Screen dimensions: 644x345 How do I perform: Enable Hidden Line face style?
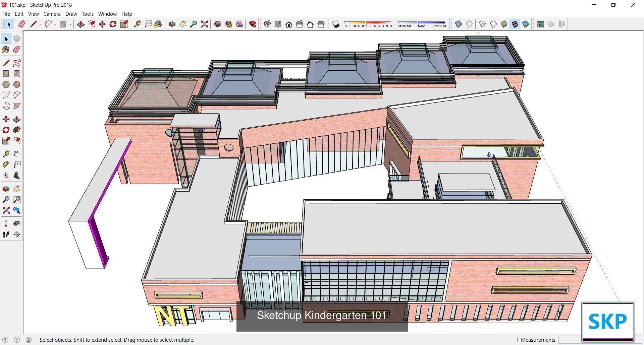point(493,24)
